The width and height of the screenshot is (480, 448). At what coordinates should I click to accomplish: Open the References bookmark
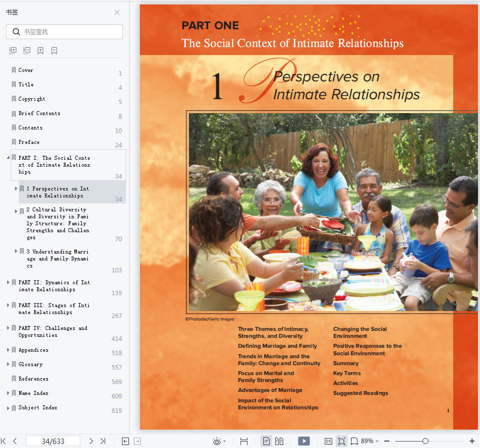tap(33, 379)
